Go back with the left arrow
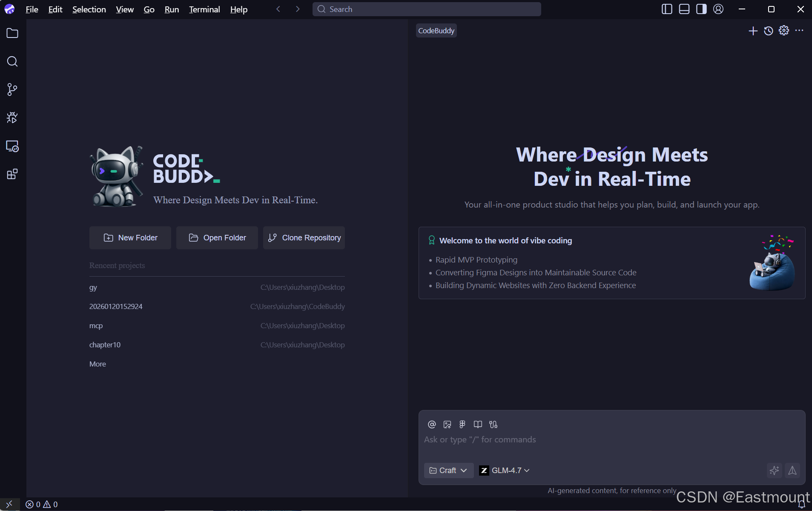The width and height of the screenshot is (812, 511). (x=278, y=9)
